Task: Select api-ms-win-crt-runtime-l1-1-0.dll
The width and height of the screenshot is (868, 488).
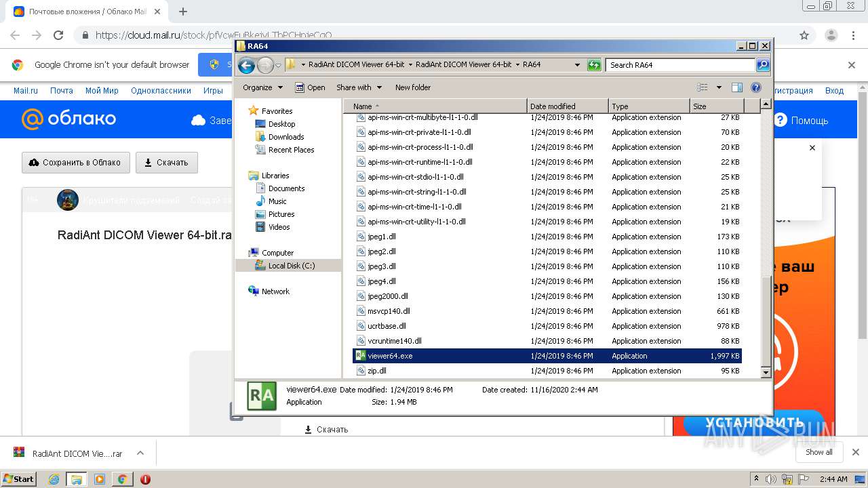Action: click(x=420, y=162)
